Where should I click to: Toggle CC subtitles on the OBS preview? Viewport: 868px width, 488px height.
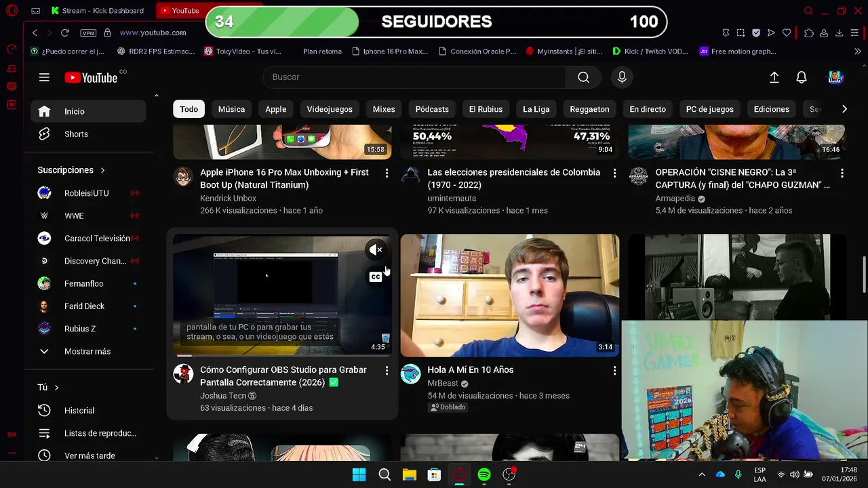point(376,277)
